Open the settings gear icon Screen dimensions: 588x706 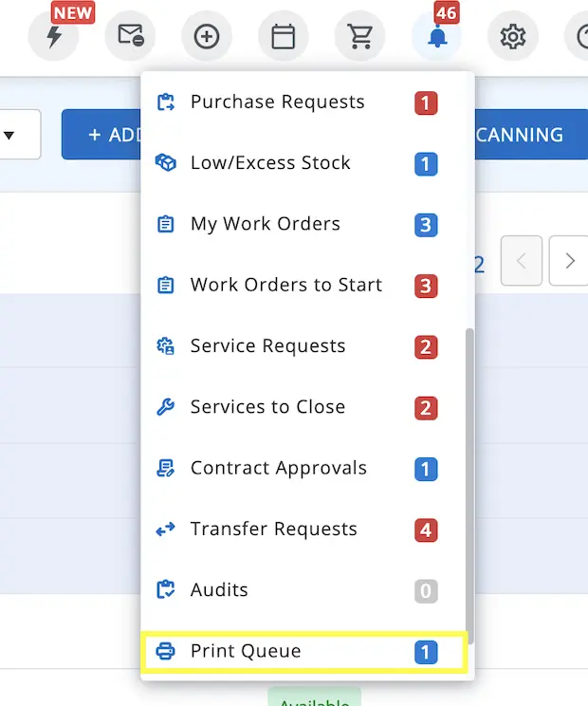click(513, 37)
